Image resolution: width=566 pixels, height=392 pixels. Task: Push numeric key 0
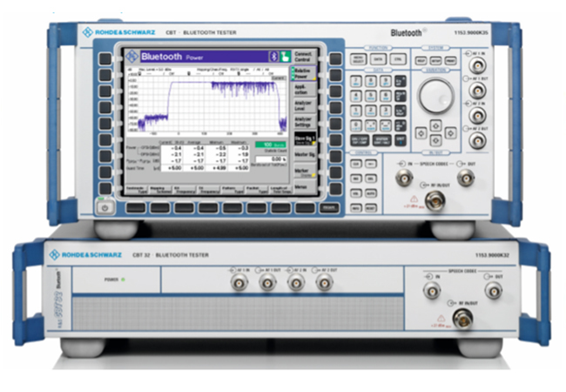click(356, 125)
